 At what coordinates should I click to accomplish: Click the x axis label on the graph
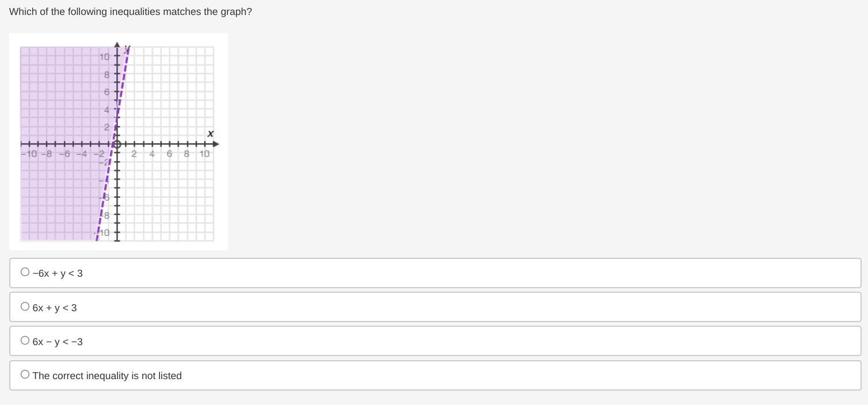pos(210,133)
